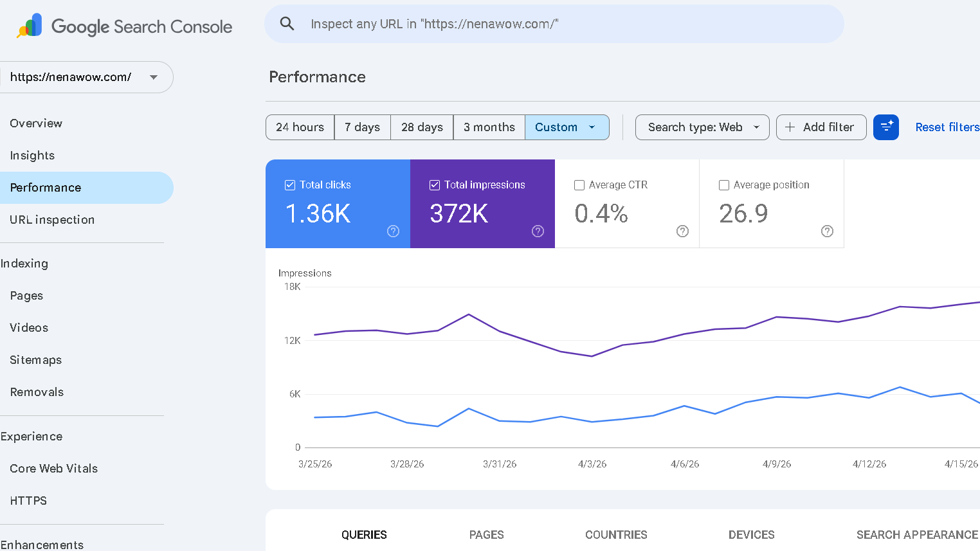The width and height of the screenshot is (980, 551).
Task: Open help icon on Total impressions card
Action: pyautogui.click(x=538, y=231)
